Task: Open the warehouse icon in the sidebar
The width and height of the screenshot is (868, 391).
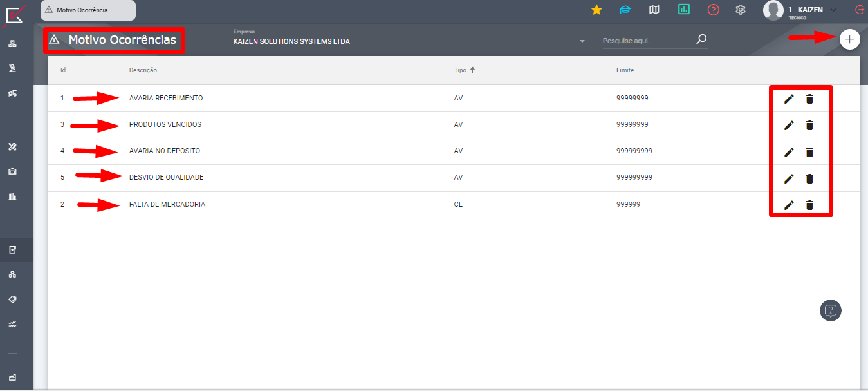Action: [12, 171]
